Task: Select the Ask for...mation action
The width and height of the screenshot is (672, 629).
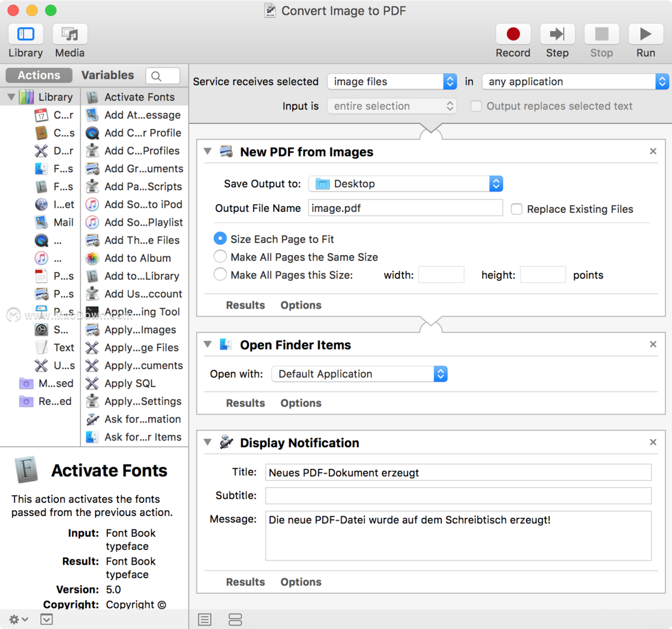Action: point(135,419)
